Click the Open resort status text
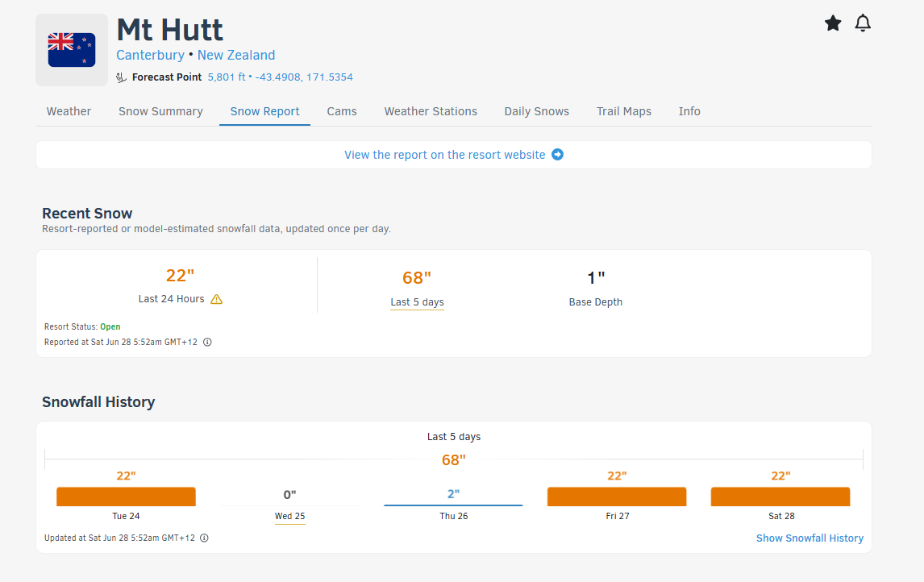924x582 pixels. pyautogui.click(x=110, y=327)
